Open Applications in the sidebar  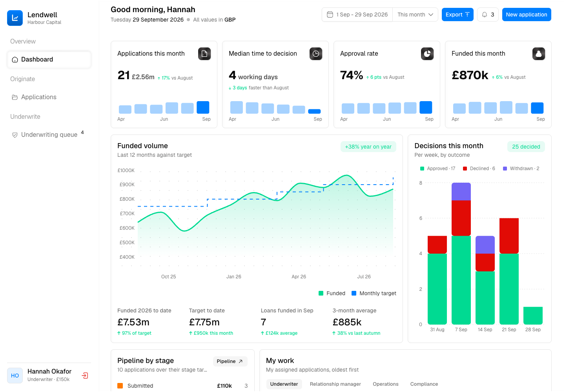click(49, 97)
